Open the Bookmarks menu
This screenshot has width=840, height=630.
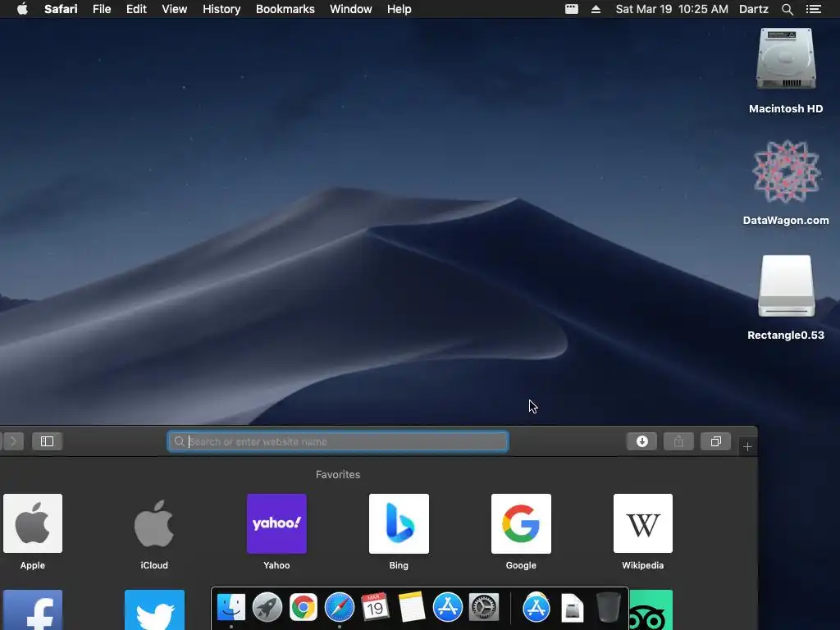tap(285, 9)
